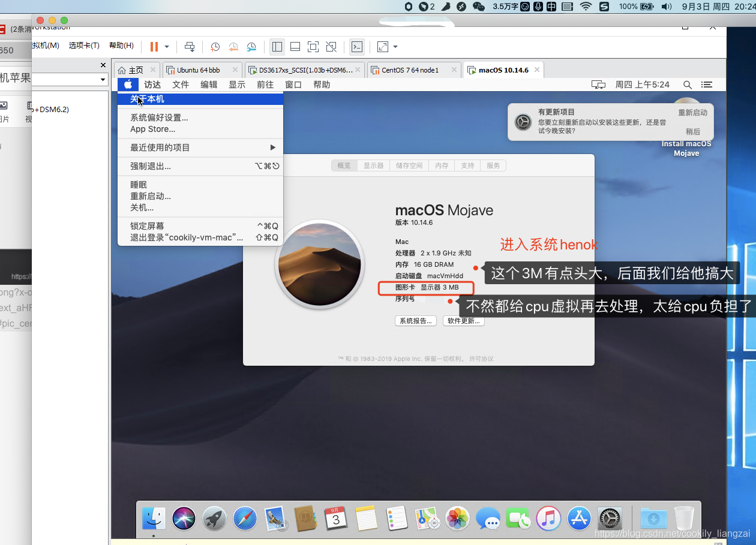
Task: Open the power options dropdown beside pause
Action: [x=167, y=46]
